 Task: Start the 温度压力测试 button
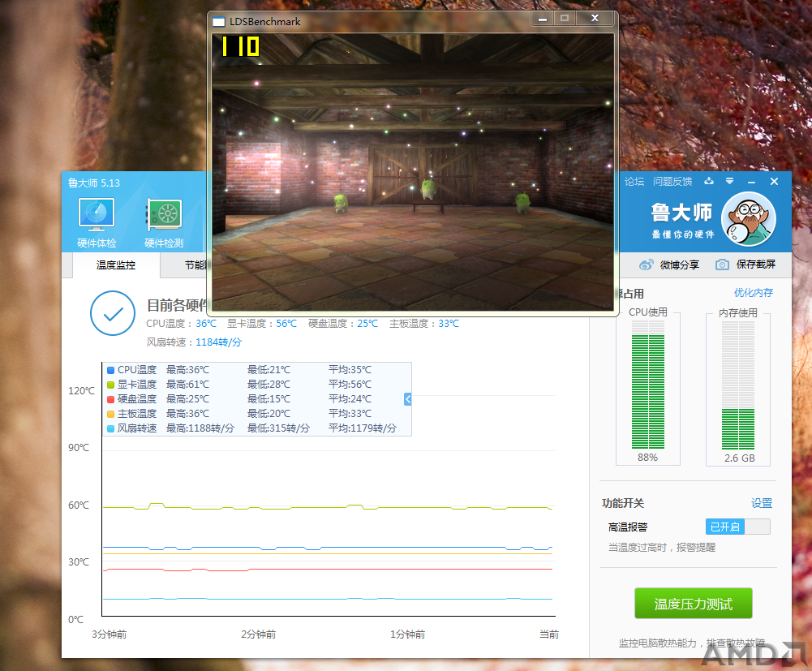pos(694,603)
